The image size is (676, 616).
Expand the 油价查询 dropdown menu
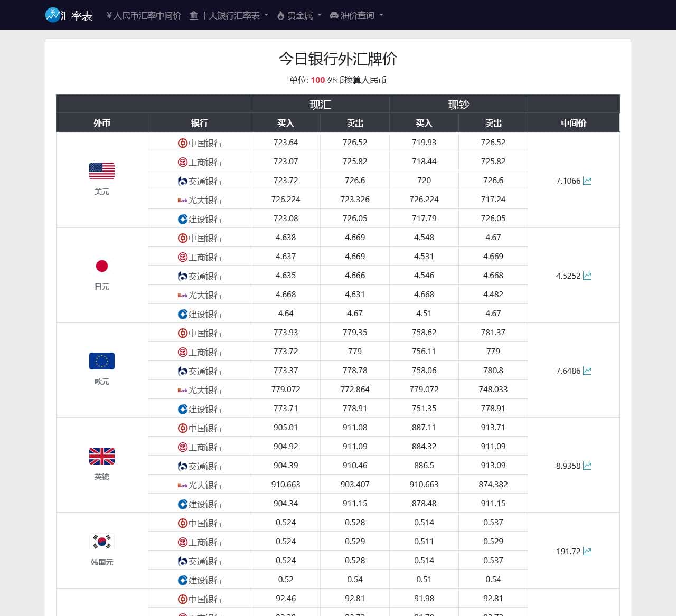coord(356,15)
